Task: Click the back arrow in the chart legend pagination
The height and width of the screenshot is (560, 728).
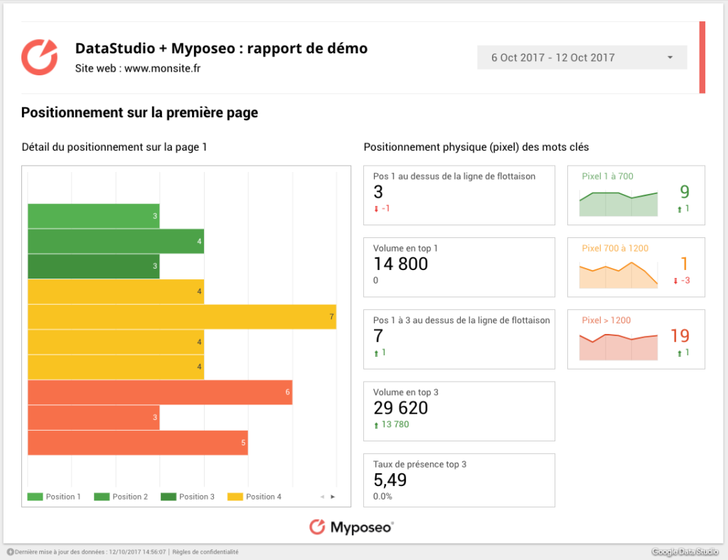Action: (x=322, y=497)
